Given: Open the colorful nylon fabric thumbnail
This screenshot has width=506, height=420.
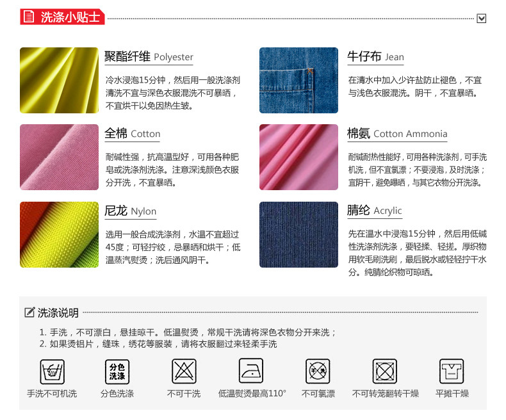Looking at the screenshot, I should pyautogui.click(x=60, y=234).
